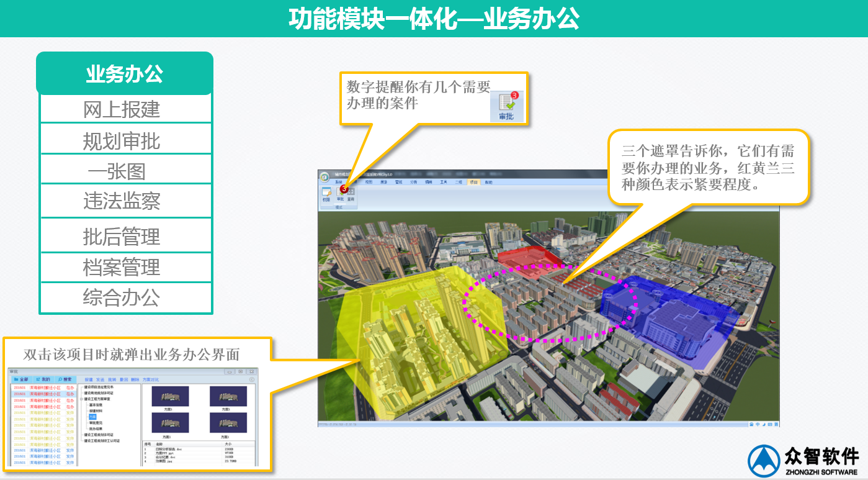Select the 权限 tool in the ribbon
Viewport: 868px width, 480px height.
tap(327, 192)
